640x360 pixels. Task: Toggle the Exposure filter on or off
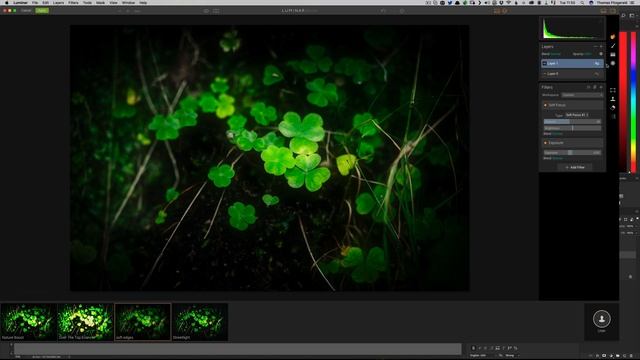545,143
